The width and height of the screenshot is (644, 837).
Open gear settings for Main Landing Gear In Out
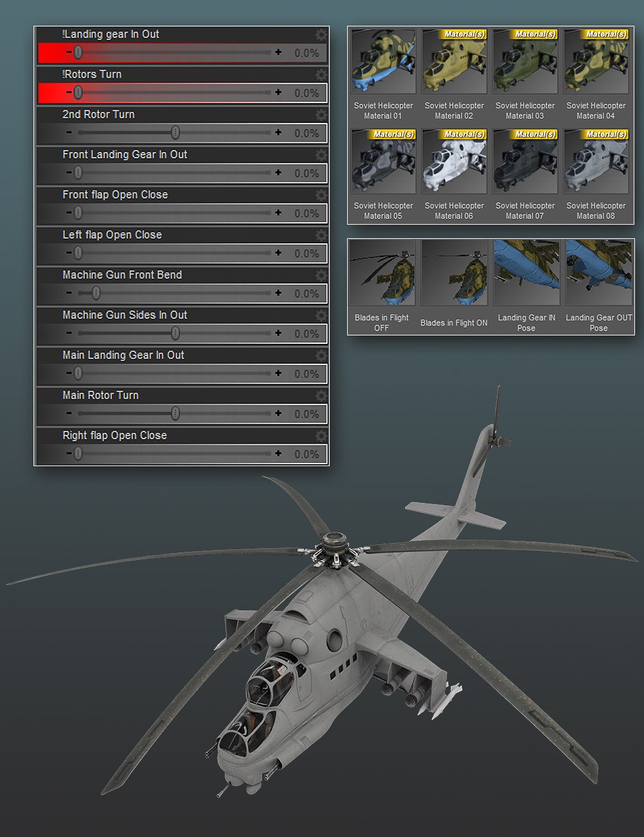pyautogui.click(x=320, y=355)
